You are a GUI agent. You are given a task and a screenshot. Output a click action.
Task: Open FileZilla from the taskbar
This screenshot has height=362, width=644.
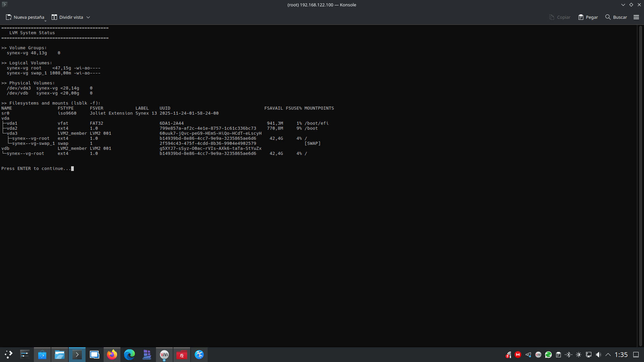[x=181, y=355]
